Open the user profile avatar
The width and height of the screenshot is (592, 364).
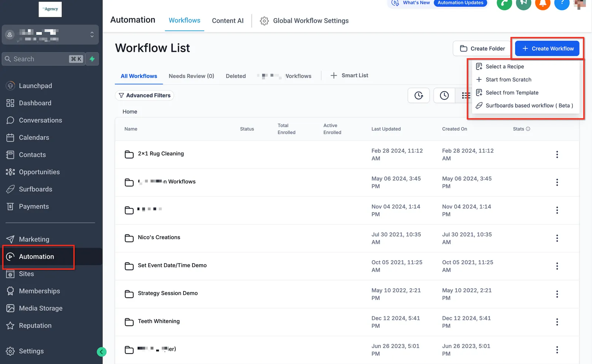[580, 4]
